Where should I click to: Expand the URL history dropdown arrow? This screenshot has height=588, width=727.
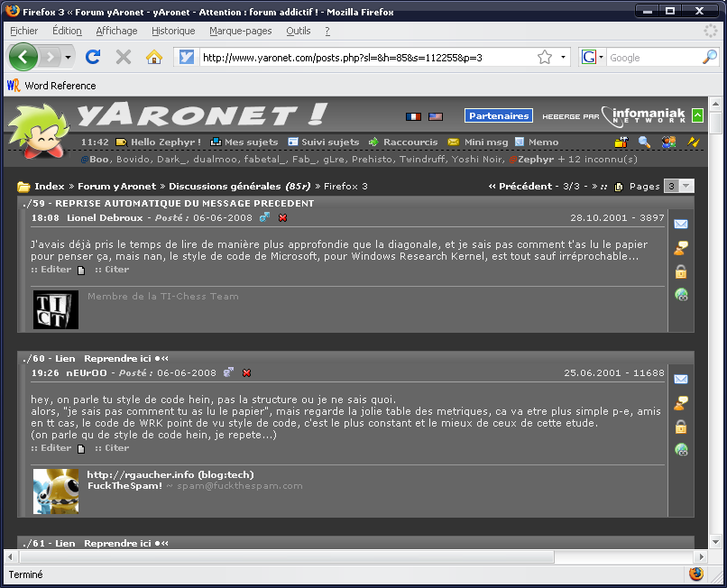[x=564, y=57]
